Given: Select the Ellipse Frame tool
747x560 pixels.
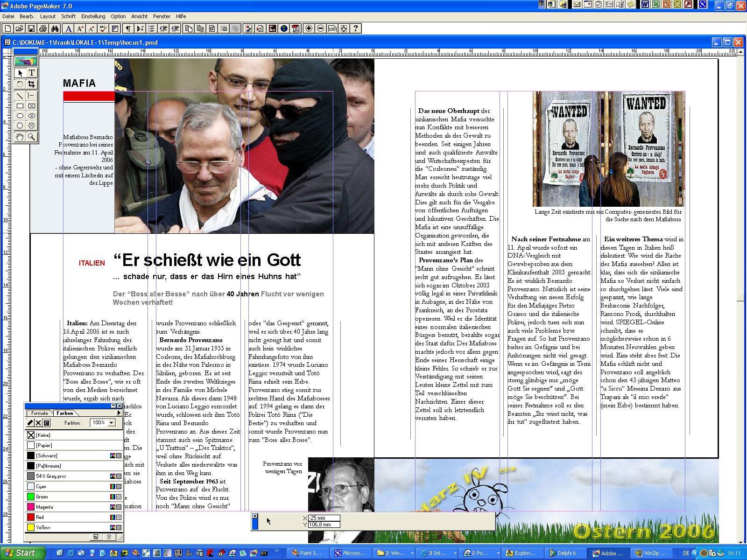Looking at the screenshot, I should pos(31,116).
